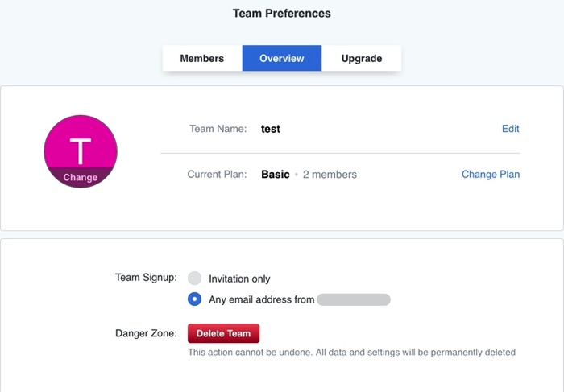The height and width of the screenshot is (392, 564).
Task: Click the team name value test
Action: 271,129
